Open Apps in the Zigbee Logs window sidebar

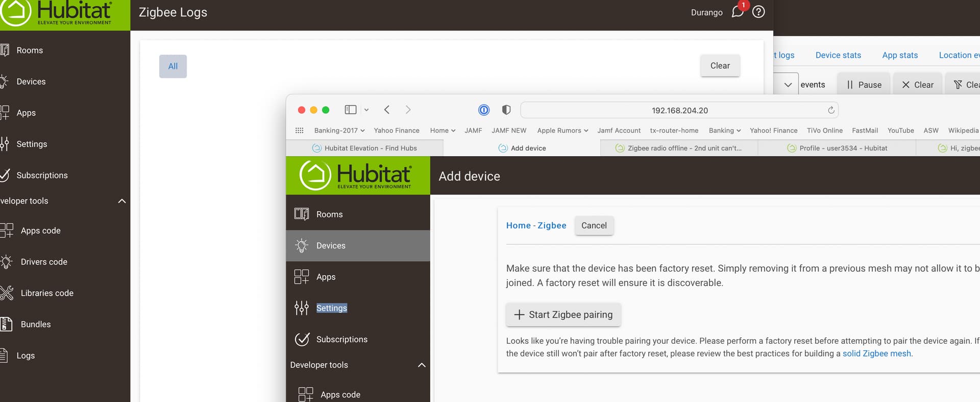26,113
